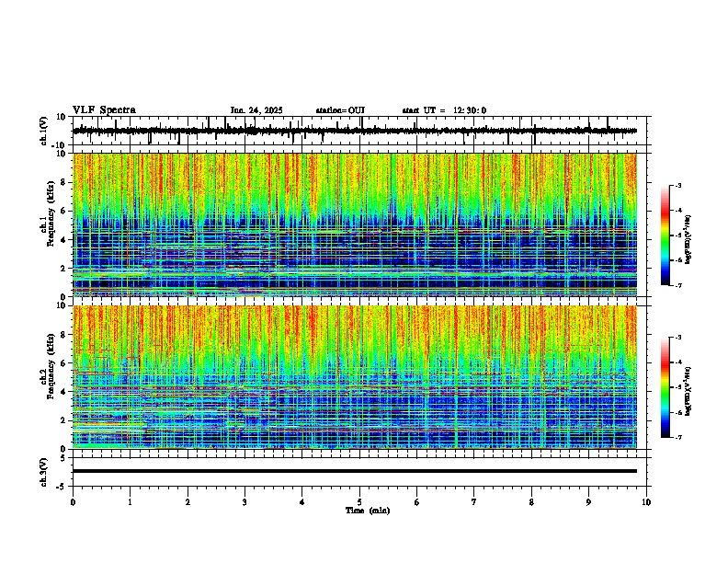Click the -7 value on ch.2 colorbar

point(677,438)
